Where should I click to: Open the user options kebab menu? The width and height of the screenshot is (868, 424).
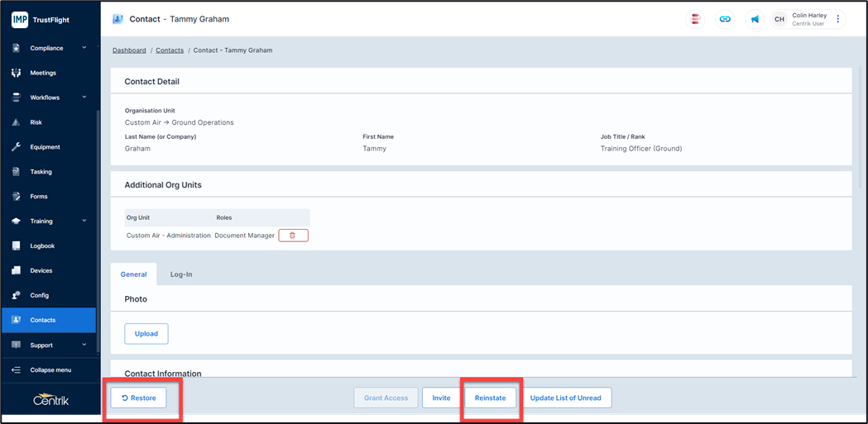coord(837,19)
